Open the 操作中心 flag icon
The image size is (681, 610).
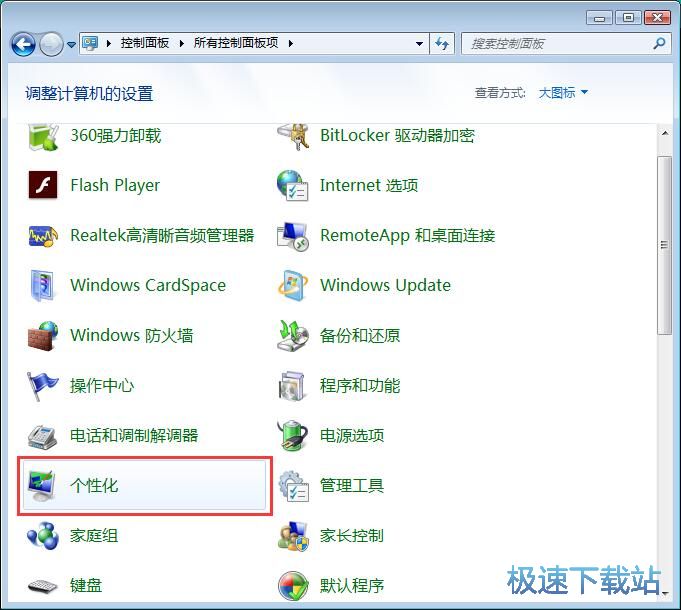[42, 386]
